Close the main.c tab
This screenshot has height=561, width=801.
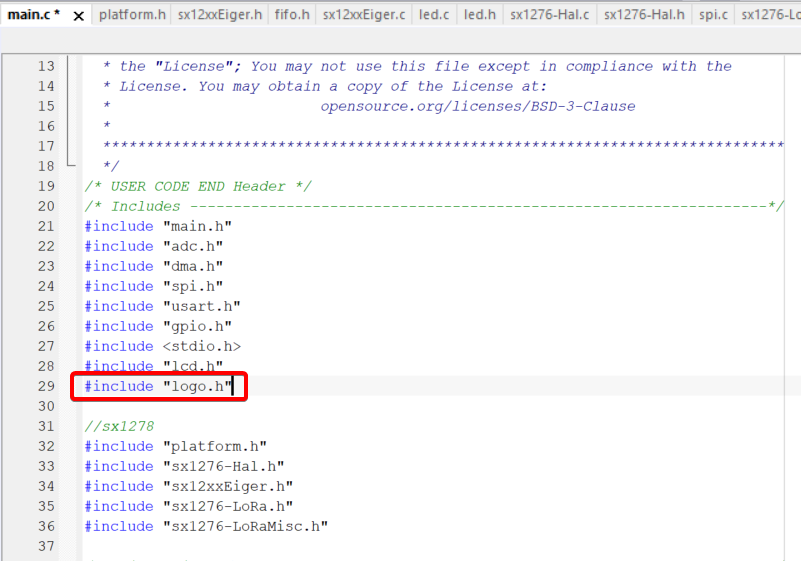click(79, 16)
